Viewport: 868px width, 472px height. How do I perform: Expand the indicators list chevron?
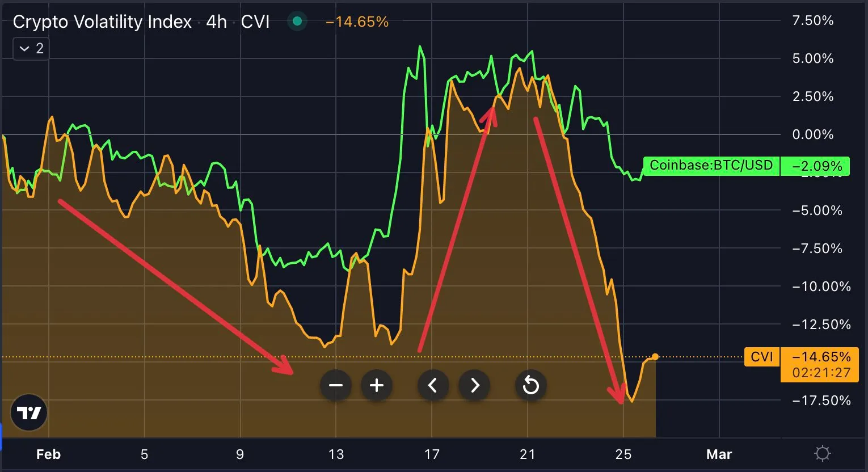(31, 48)
